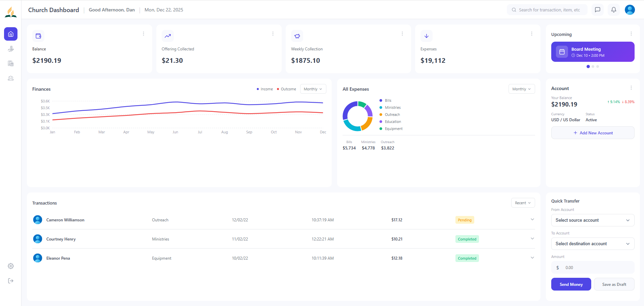Check notifications via the bell icon
The height and width of the screenshot is (306, 644).
pyautogui.click(x=613, y=10)
